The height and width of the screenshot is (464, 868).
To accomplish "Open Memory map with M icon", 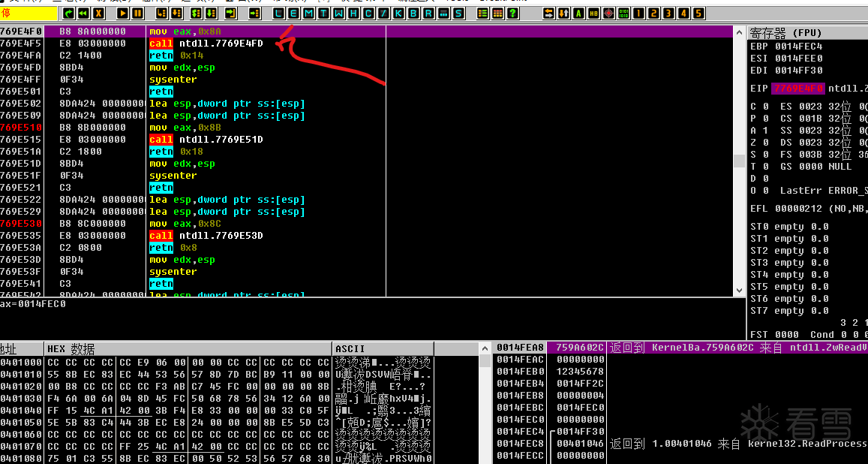I will (x=308, y=13).
